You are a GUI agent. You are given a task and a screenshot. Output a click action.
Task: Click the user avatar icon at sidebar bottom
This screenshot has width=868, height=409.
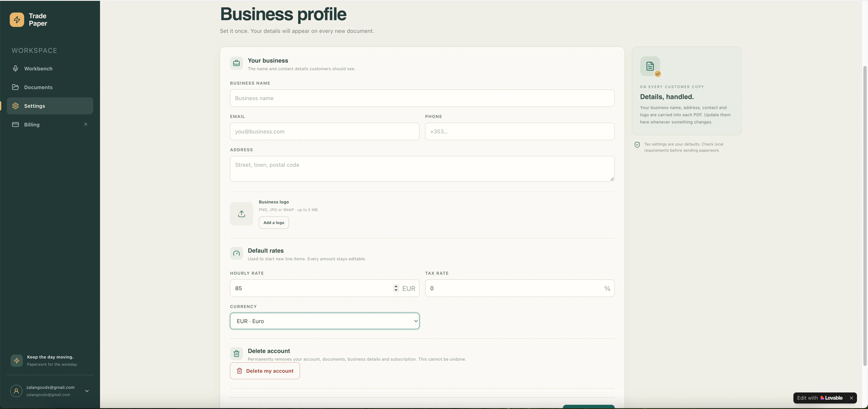point(16,391)
